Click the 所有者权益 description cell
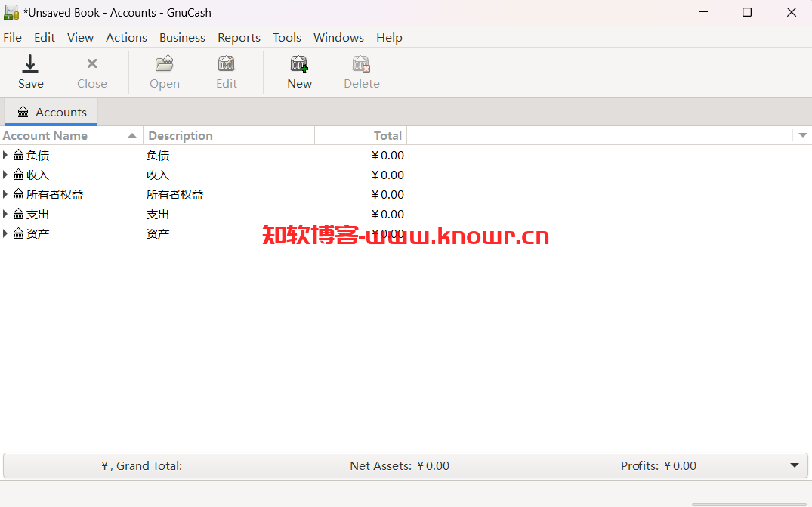812x507 pixels. 175,194
